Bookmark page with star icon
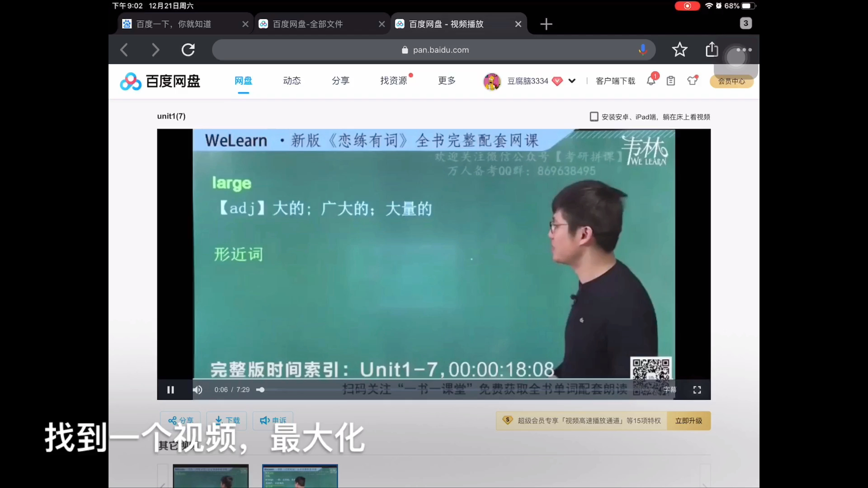The width and height of the screenshot is (868, 488). click(x=679, y=50)
